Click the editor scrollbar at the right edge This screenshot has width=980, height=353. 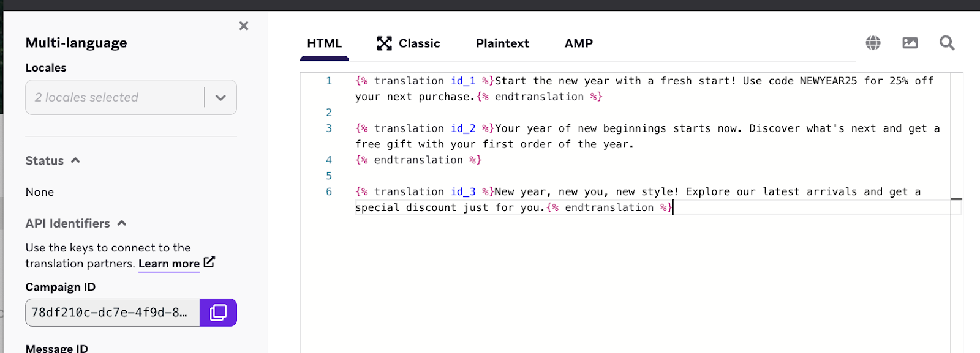coord(957,199)
